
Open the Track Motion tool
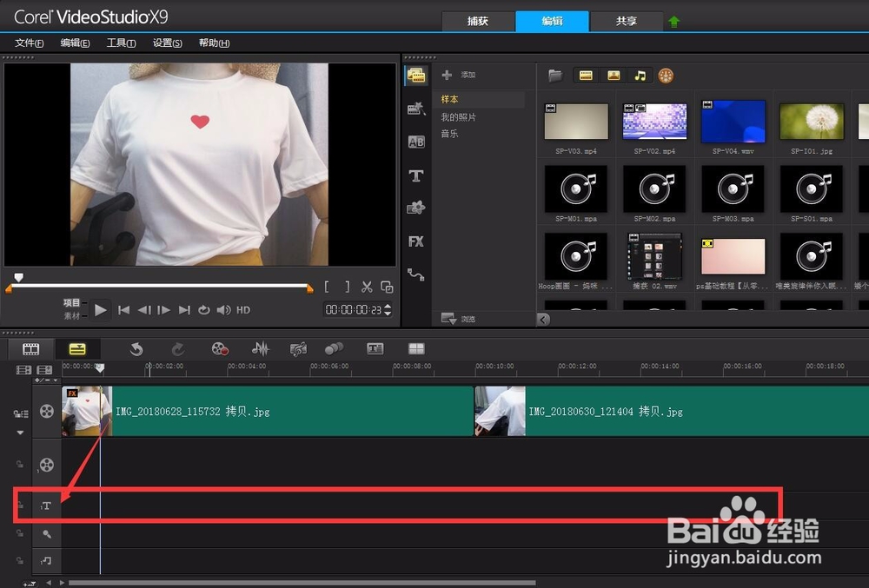[x=334, y=349]
